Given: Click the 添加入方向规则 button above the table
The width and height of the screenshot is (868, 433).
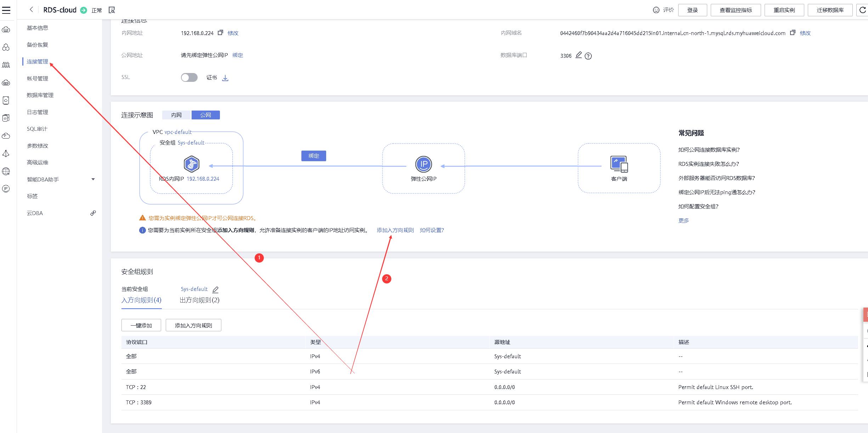Looking at the screenshot, I should point(193,325).
